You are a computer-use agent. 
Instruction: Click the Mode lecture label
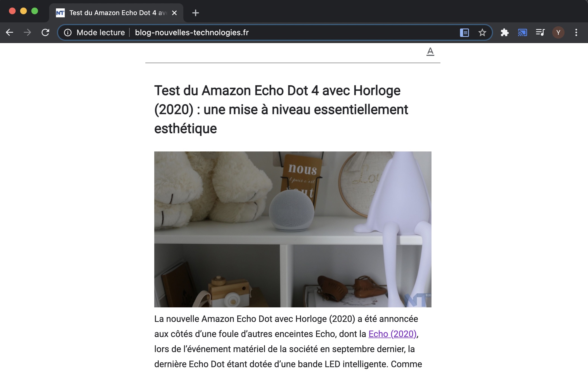tap(101, 32)
